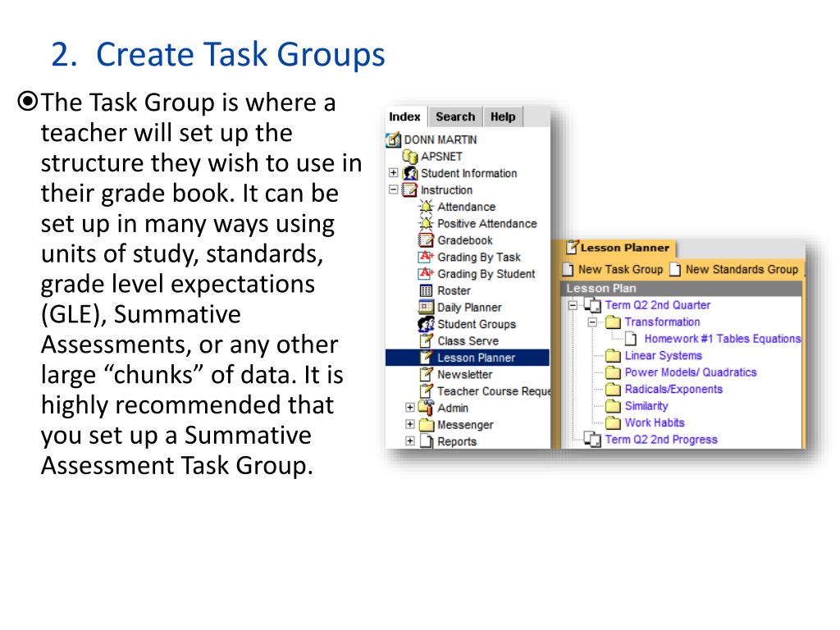
Task: Click the Lesson Plan header bar
Action: (x=682, y=288)
